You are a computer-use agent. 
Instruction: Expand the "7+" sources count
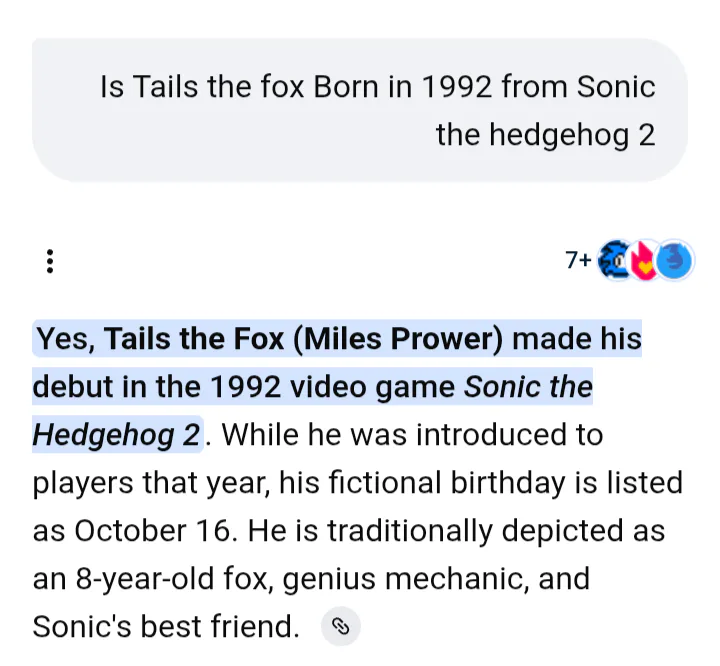(577, 262)
